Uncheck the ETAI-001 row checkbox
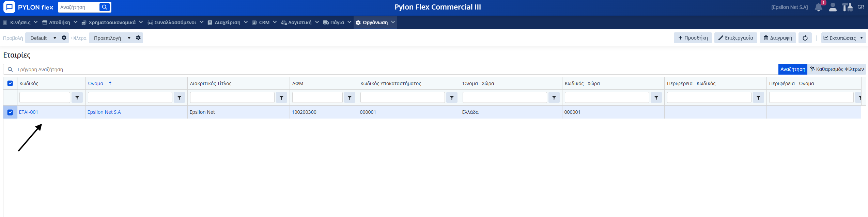The height and width of the screenshot is (217, 868). pos(10,112)
